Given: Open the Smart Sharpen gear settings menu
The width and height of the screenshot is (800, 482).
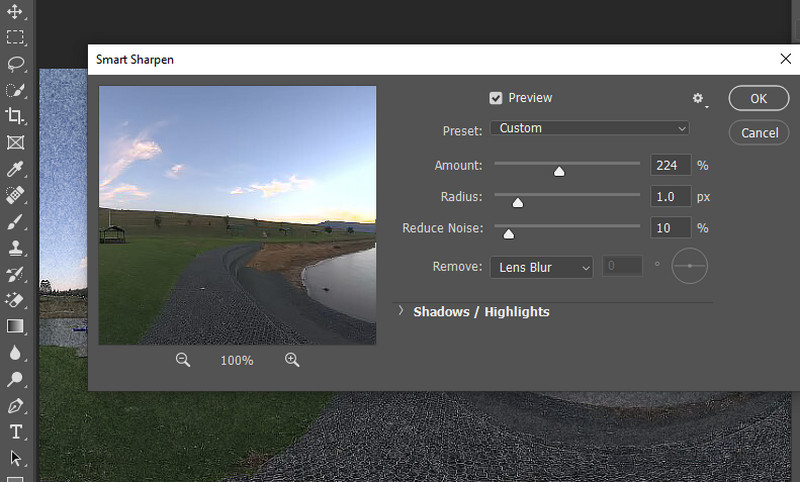Looking at the screenshot, I should pyautogui.click(x=699, y=99).
